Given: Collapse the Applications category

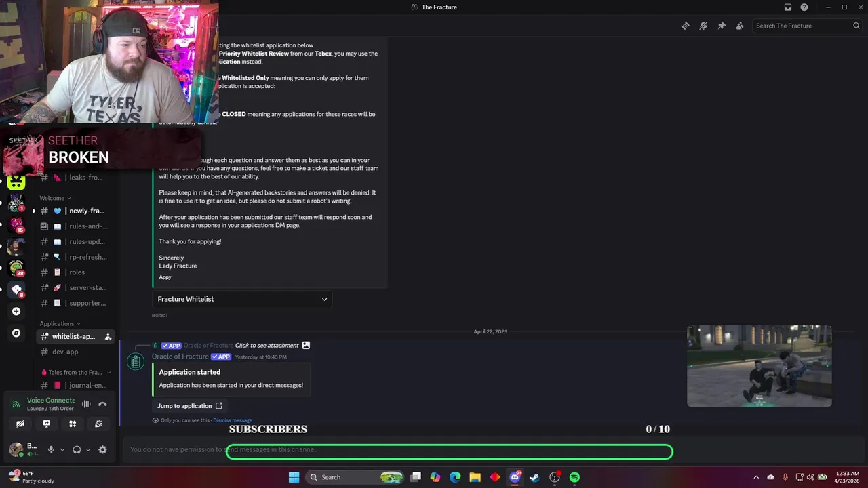Looking at the screenshot, I should tap(60, 324).
